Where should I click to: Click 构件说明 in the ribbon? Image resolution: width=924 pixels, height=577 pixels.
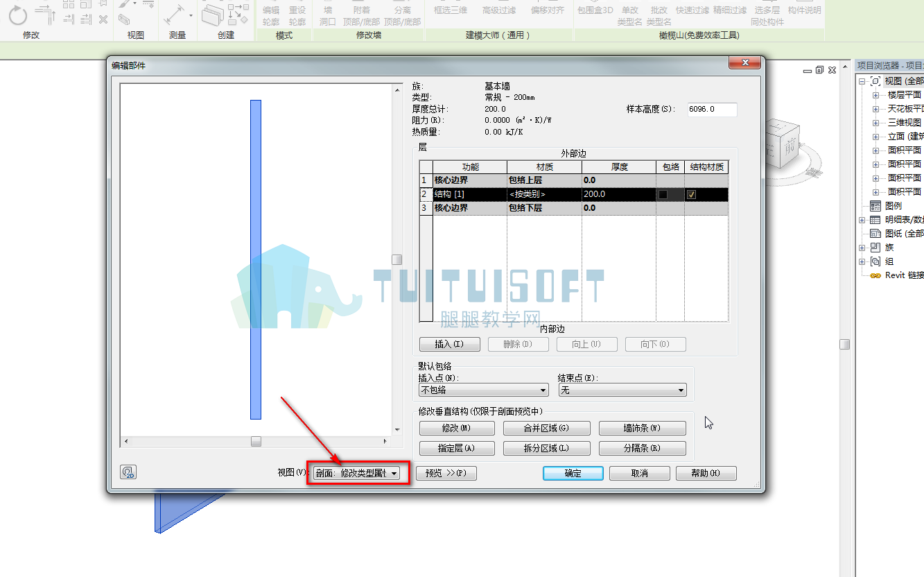(x=805, y=10)
